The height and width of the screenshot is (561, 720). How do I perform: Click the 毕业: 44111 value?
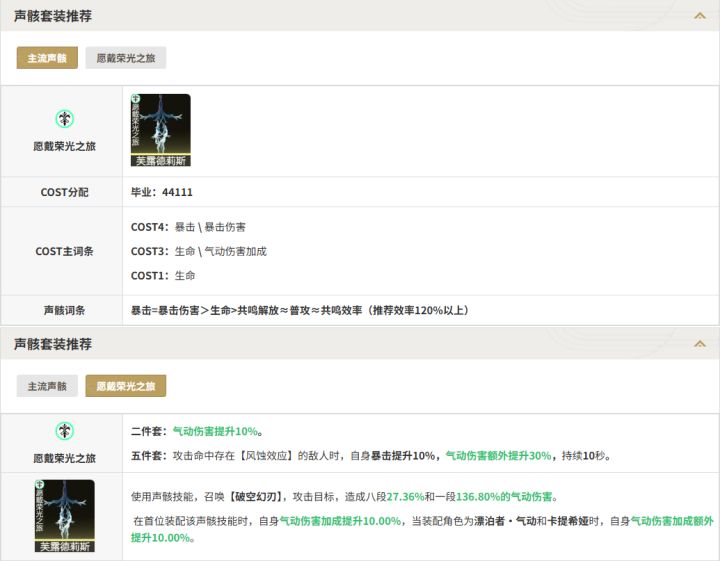162,192
